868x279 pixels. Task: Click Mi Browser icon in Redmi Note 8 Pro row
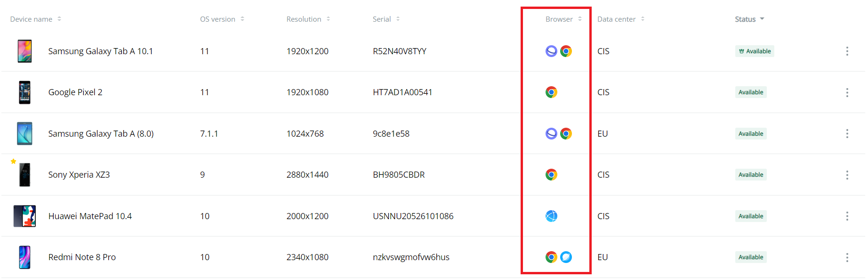pyautogui.click(x=566, y=257)
